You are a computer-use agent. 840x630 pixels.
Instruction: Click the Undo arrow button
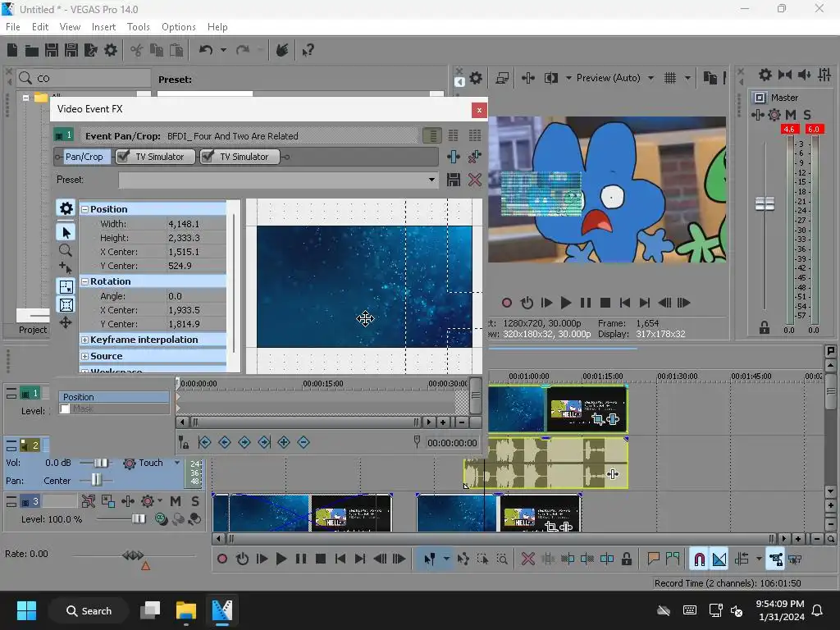pyautogui.click(x=206, y=50)
